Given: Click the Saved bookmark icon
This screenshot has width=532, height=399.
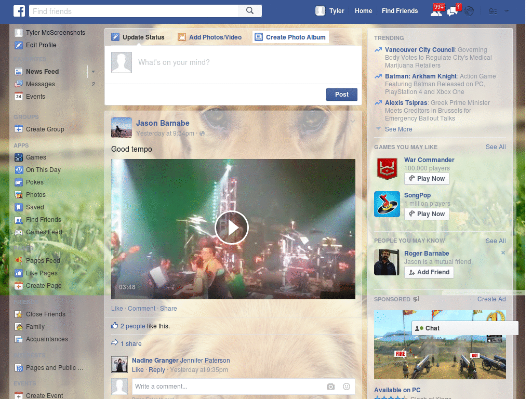Looking at the screenshot, I should point(19,207).
